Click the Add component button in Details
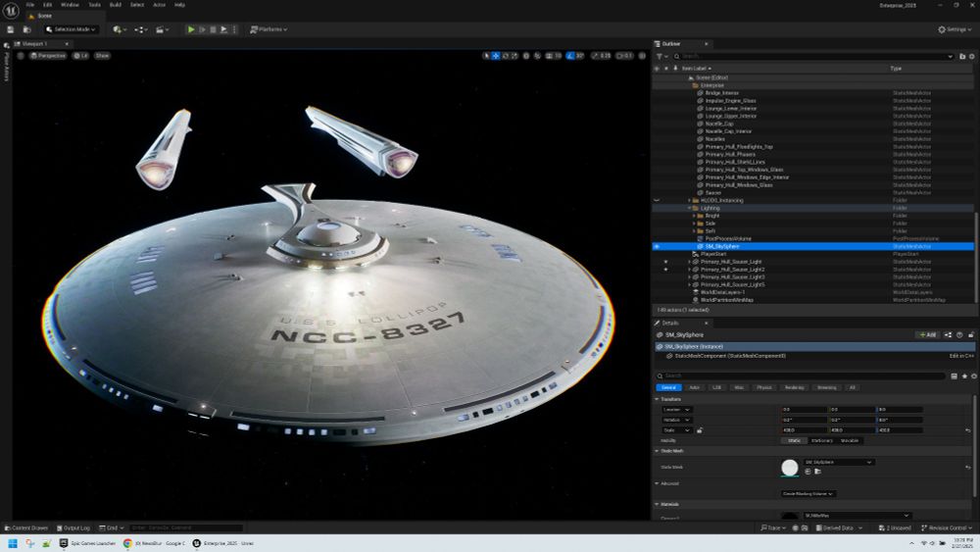This screenshot has height=552, width=980. point(927,334)
